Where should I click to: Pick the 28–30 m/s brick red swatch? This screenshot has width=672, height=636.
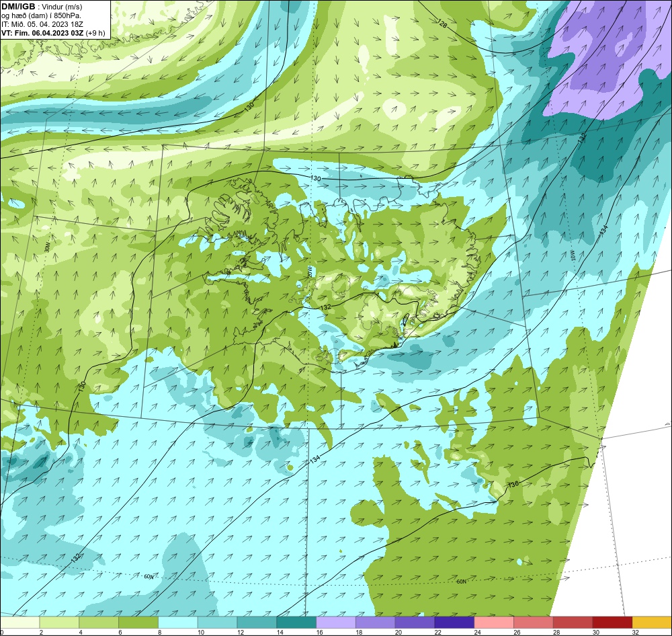tap(573, 623)
